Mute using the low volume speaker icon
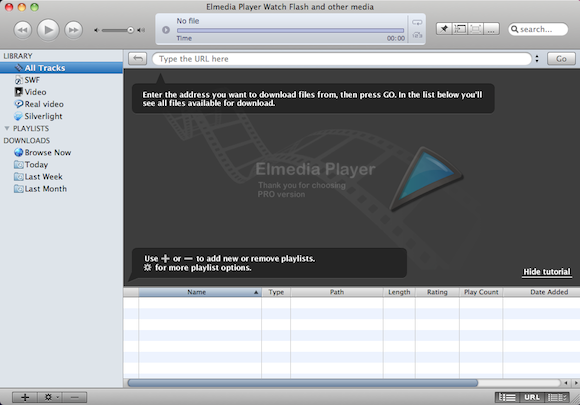The height and width of the screenshot is (405, 580). pyautogui.click(x=97, y=30)
